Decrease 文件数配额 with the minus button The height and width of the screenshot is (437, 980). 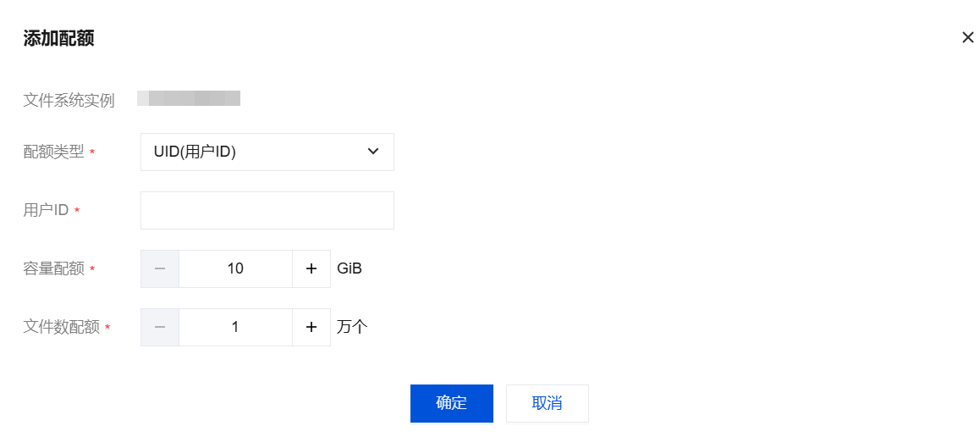click(x=160, y=327)
